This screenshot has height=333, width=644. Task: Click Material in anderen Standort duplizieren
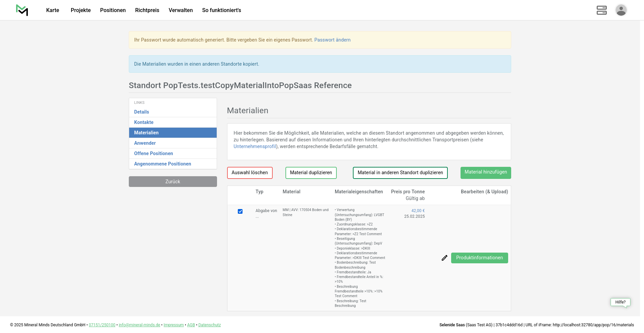pos(400,173)
